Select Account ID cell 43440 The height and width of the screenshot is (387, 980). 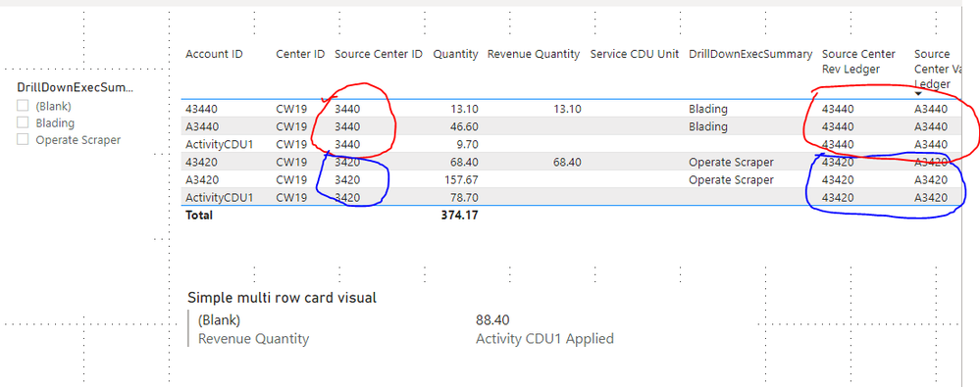[202, 109]
